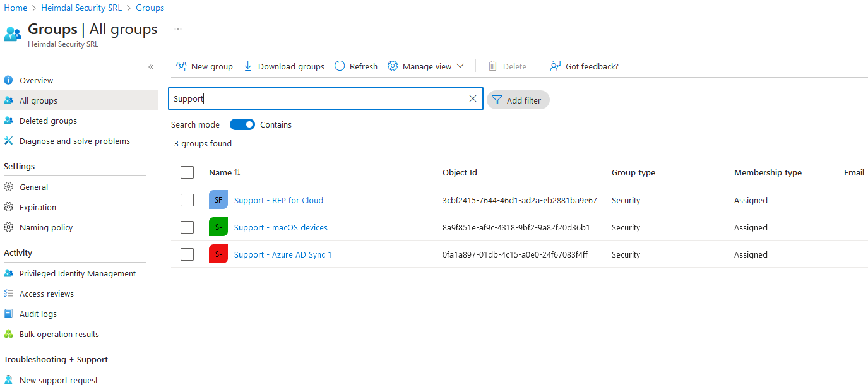Open the ellipsis menu beside the page title
Screen dimensions: 868x392
coord(178,29)
